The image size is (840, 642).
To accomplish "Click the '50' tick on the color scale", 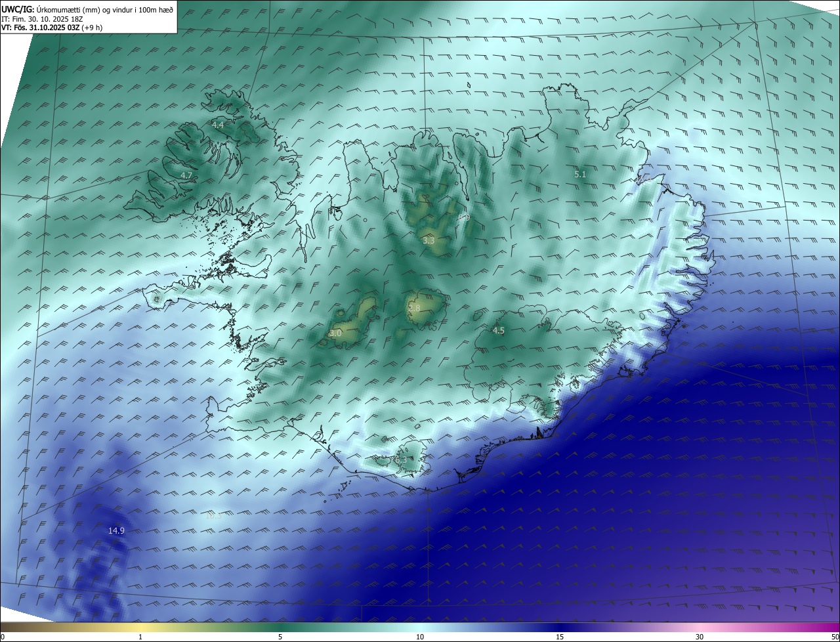I will (835, 637).
